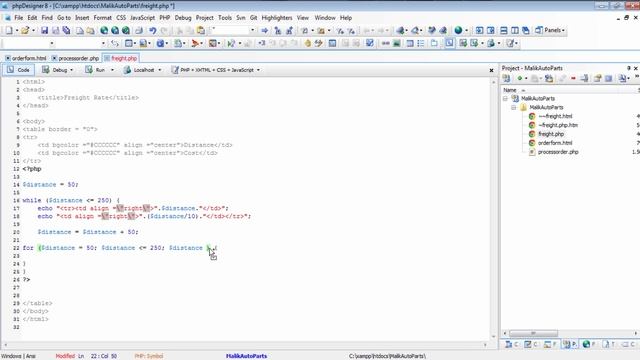Open the Format menu

(102, 18)
